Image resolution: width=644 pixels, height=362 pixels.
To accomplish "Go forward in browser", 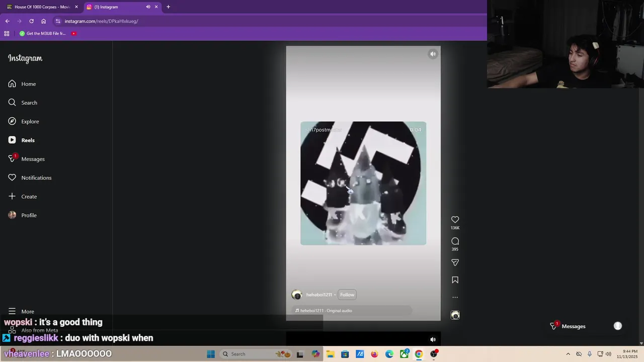I will click(19, 21).
